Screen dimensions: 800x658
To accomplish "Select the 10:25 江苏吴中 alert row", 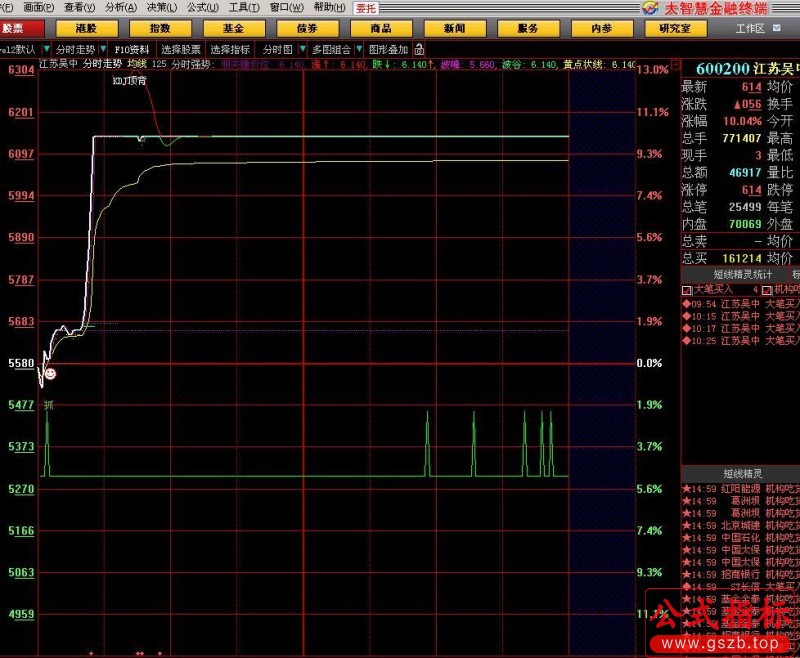I will tap(740, 341).
